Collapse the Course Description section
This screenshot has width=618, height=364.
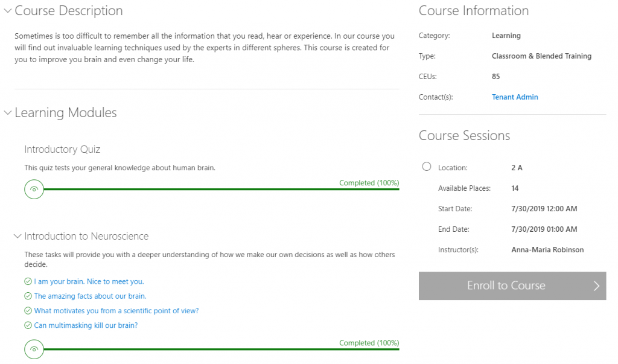pos(7,11)
